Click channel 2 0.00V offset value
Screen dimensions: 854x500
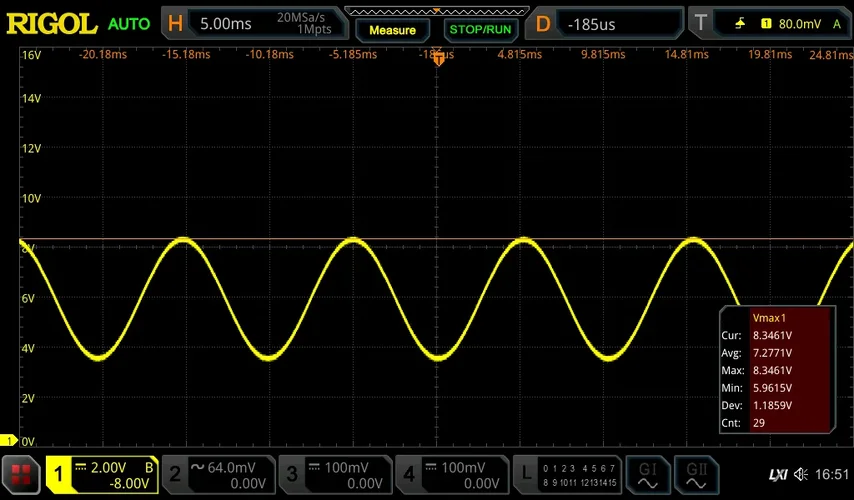pos(248,484)
